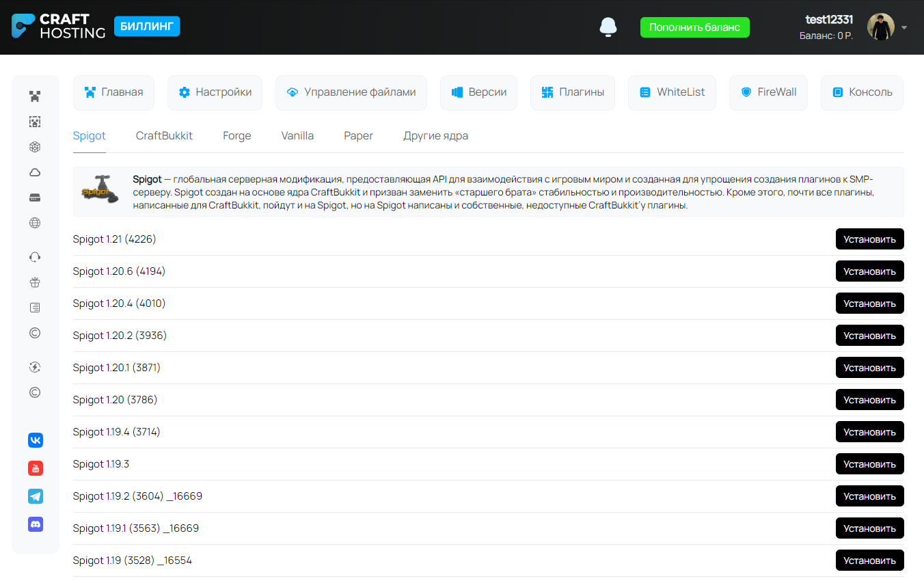Click the text Spigot 1.20.6 (4194)

119,271
